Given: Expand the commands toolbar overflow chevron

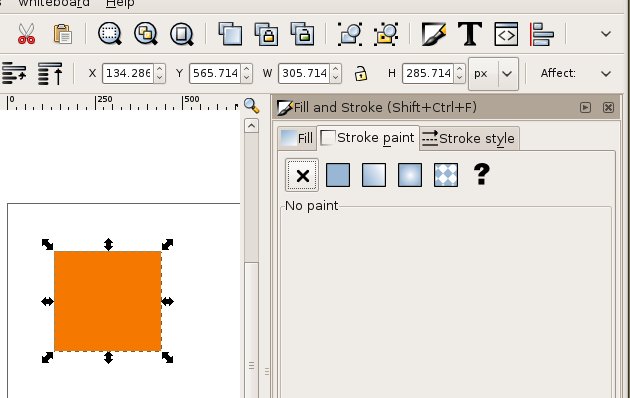Looking at the screenshot, I should coord(606,34).
